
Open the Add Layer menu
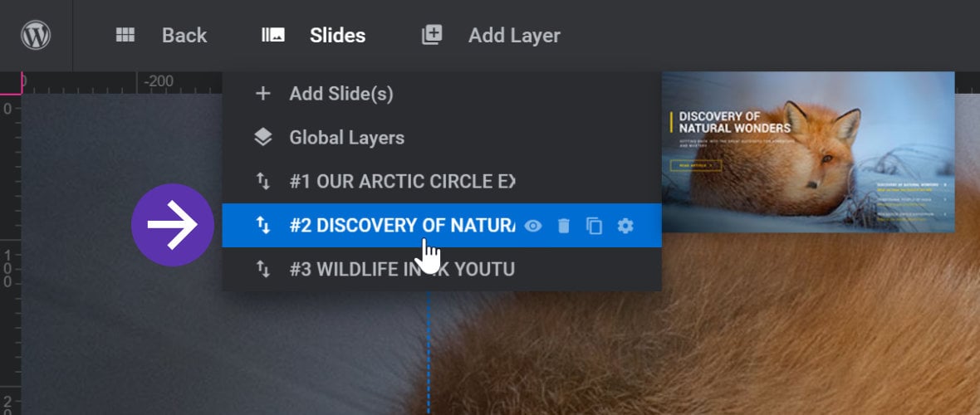tap(514, 36)
